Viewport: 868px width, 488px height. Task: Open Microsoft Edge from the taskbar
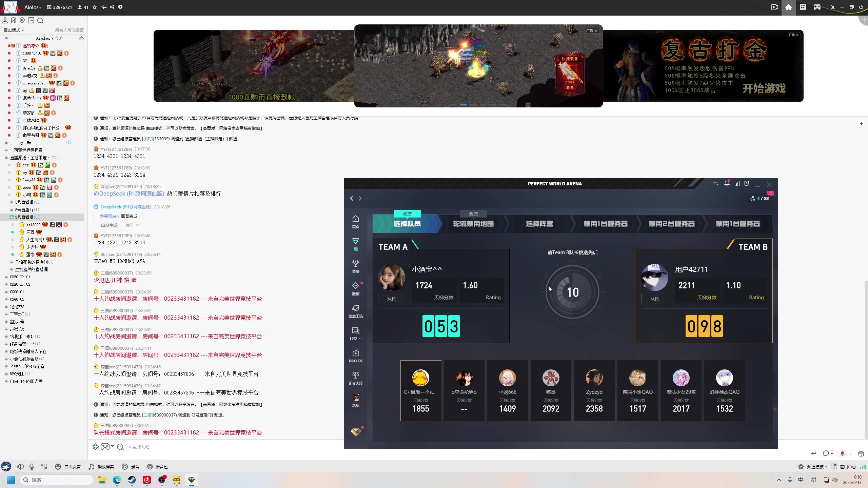pos(117,480)
